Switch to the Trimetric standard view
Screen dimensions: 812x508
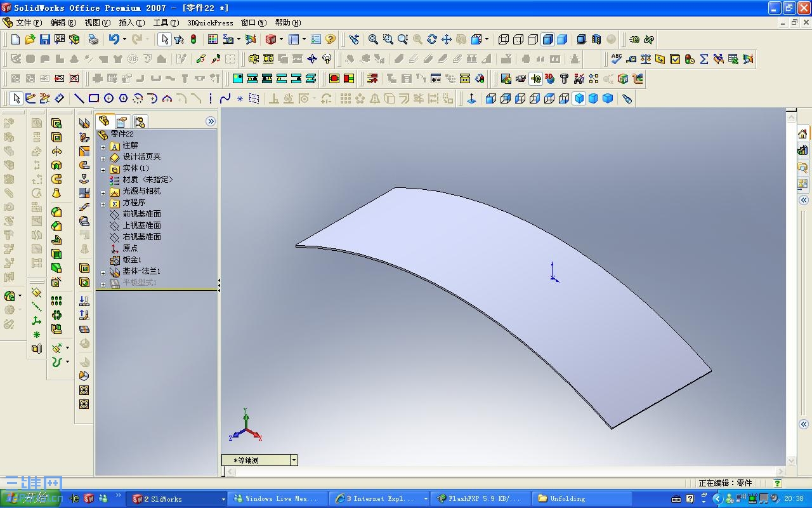coord(594,98)
